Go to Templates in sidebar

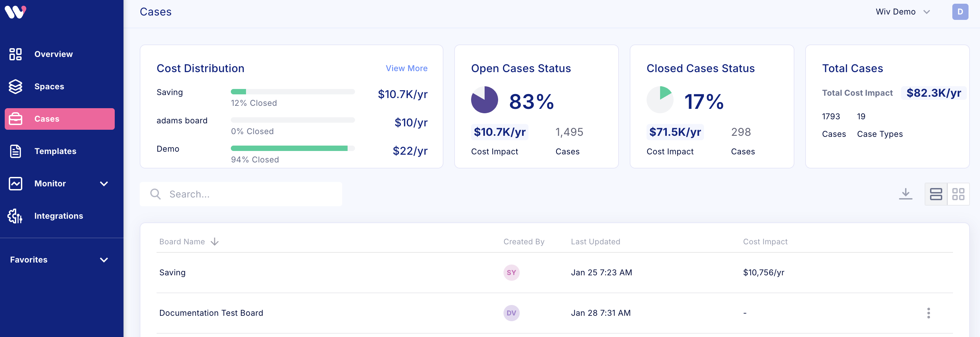(55, 151)
